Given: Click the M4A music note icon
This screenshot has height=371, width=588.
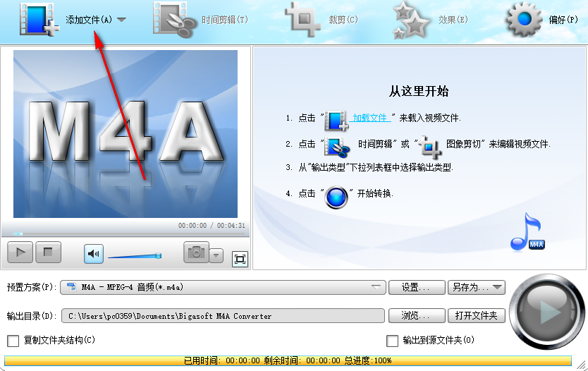Looking at the screenshot, I should click(527, 232).
